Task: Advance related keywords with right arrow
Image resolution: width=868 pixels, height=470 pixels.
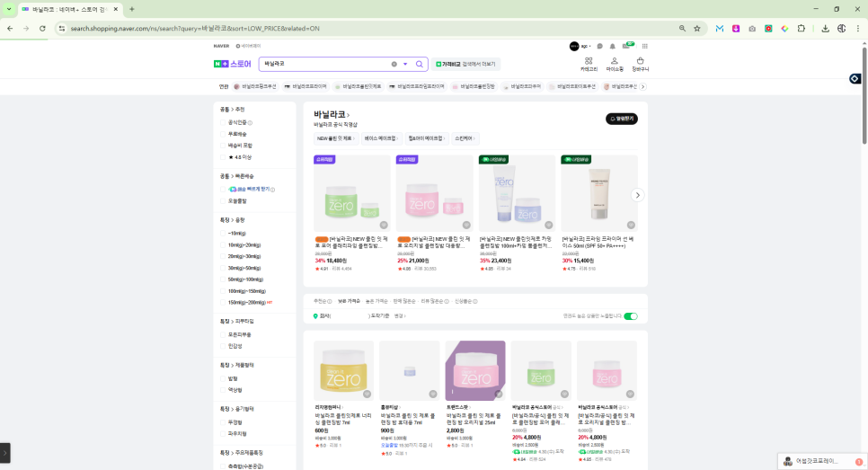Action: (642, 86)
